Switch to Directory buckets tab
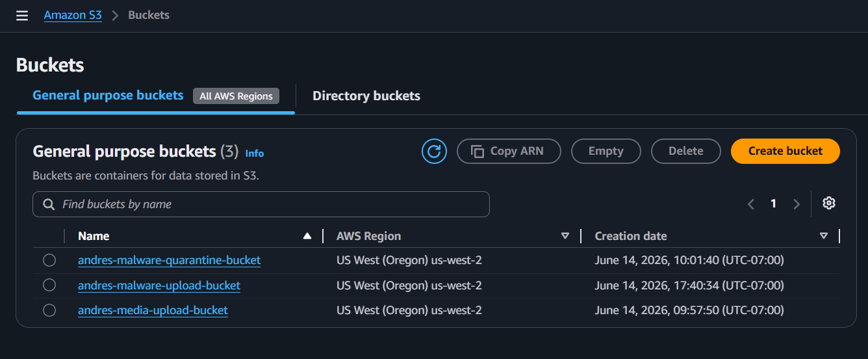868x359 pixels. click(366, 96)
